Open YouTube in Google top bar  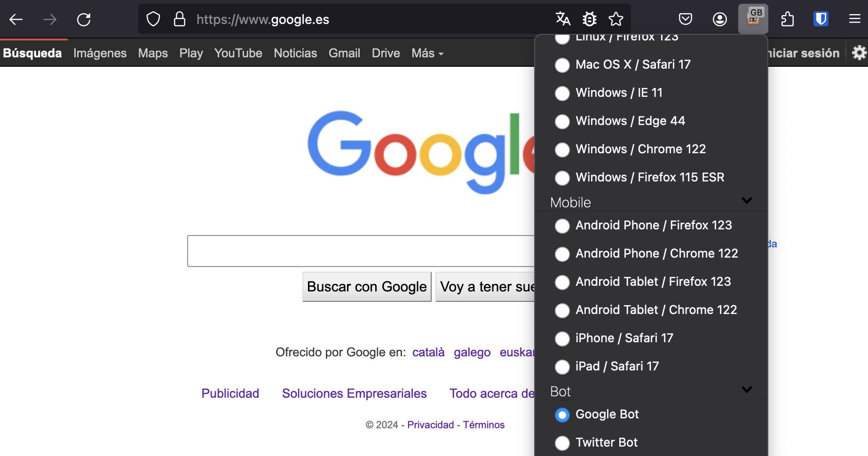tap(238, 53)
